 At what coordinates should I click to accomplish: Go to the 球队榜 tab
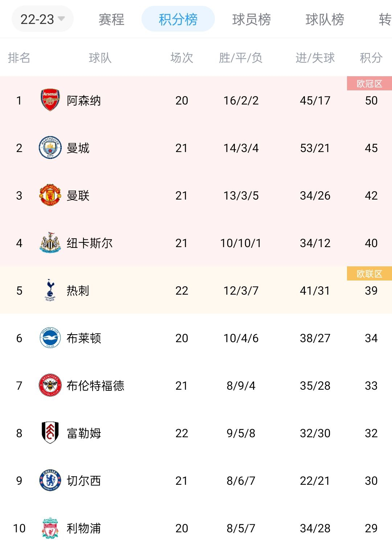coord(325,19)
